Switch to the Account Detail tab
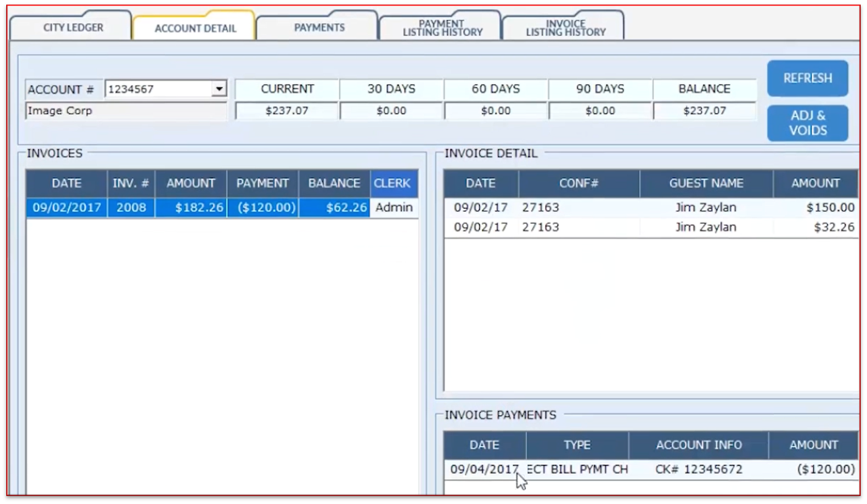Screen dimensions: 867x504 tap(195, 28)
